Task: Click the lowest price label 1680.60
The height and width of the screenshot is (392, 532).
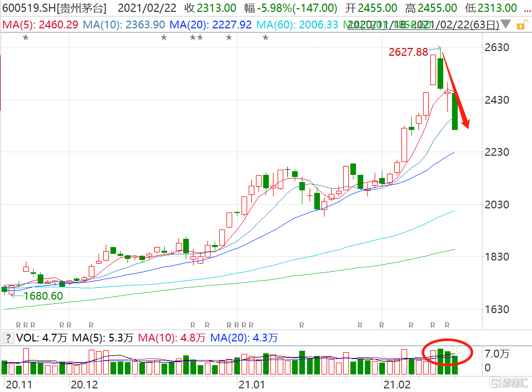Action: pyautogui.click(x=43, y=296)
